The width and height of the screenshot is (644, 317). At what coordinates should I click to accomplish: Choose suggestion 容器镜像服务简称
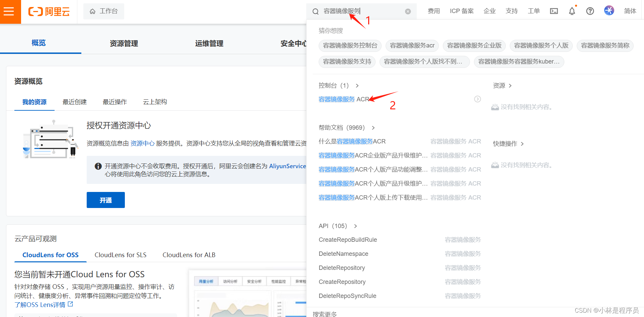(x=605, y=45)
